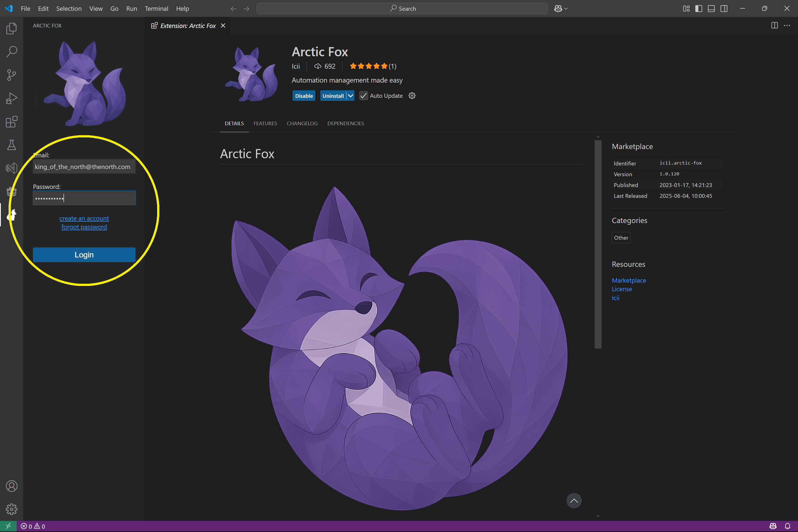Open the Icii resource link

615,298
